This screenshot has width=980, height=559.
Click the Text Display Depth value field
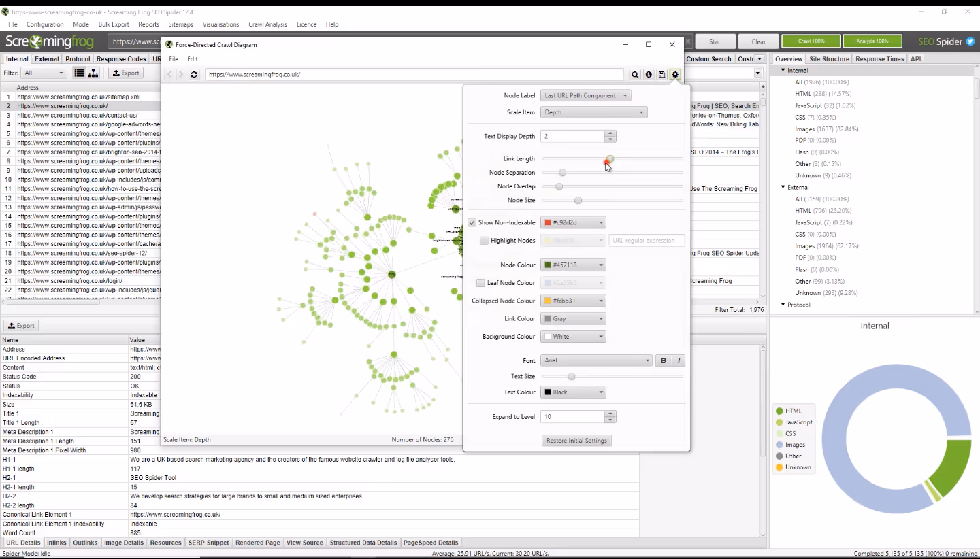pyautogui.click(x=572, y=136)
